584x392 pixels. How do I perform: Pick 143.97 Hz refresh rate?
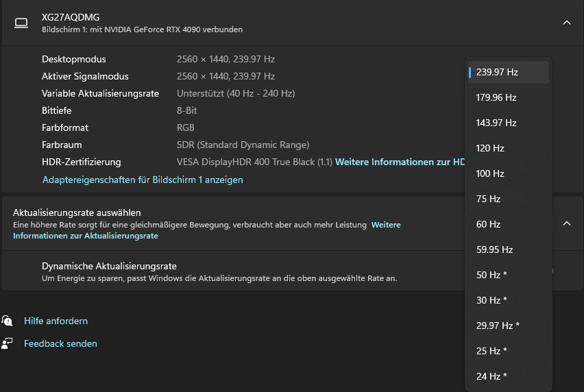[x=509, y=123]
